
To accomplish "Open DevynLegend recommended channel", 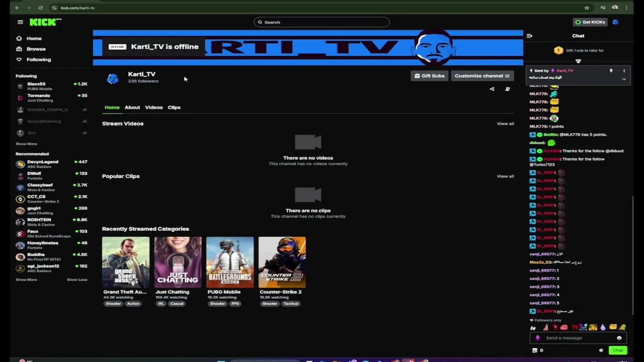I will pyautogui.click(x=51, y=164).
